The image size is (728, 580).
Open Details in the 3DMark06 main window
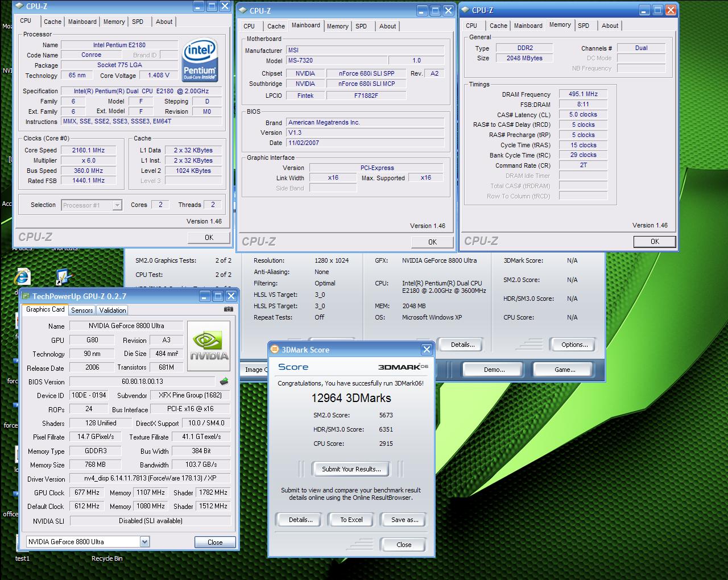(x=462, y=345)
